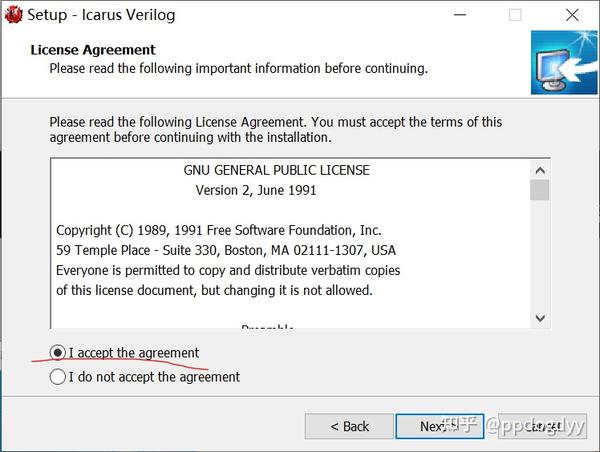
Task: Click the Icarus Verilog title bar icon
Action: click(14, 15)
